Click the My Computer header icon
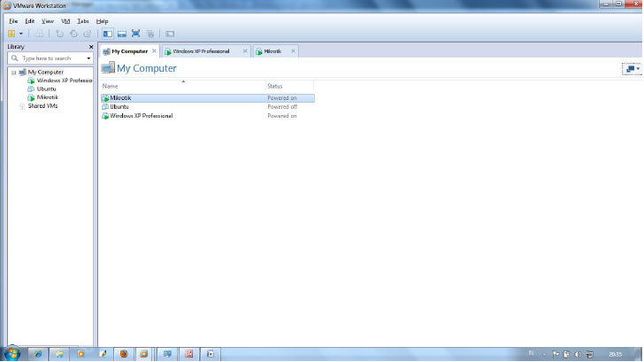This screenshot has height=362, width=644. [108, 68]
